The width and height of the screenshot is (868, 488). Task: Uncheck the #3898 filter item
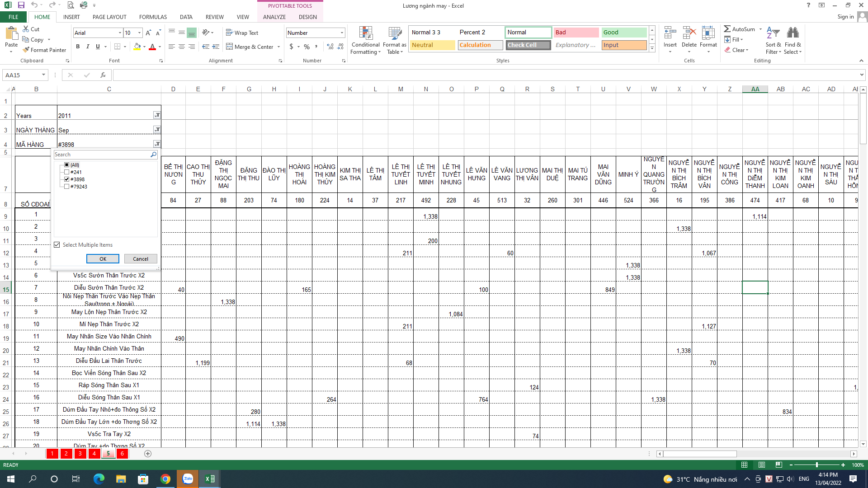pos(67,179)
